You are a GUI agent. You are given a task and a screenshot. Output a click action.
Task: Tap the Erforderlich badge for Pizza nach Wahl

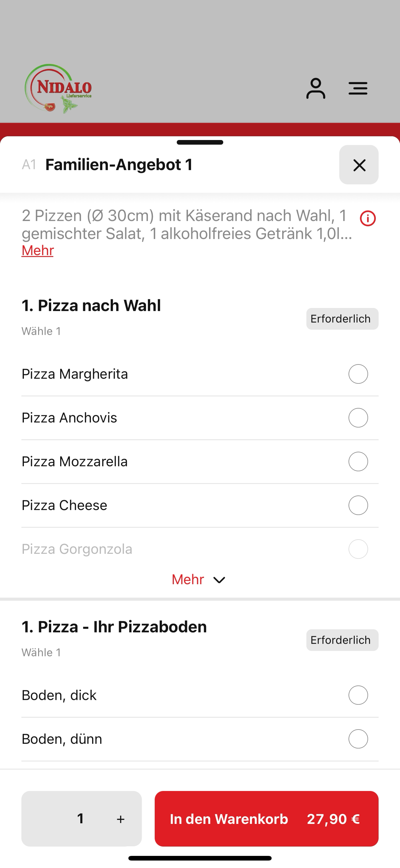click(342, 319)
